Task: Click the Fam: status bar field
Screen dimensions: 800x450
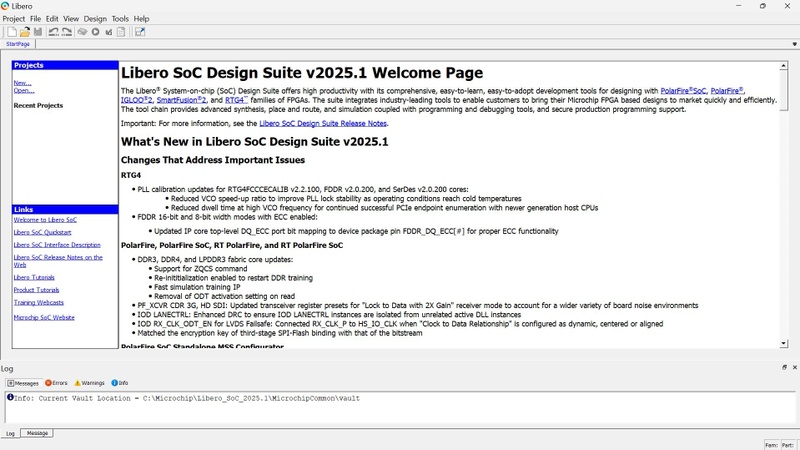Action: pos(771,445)
